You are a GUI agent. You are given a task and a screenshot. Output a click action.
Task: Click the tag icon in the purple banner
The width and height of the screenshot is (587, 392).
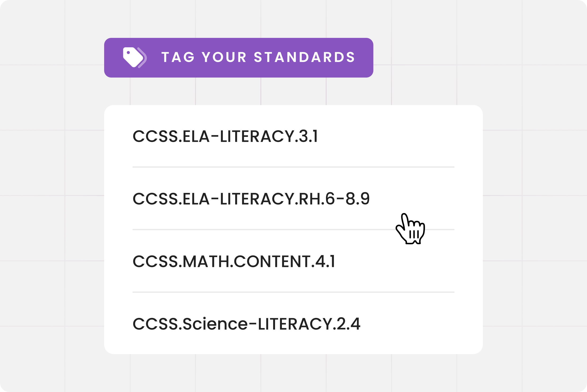135,58
